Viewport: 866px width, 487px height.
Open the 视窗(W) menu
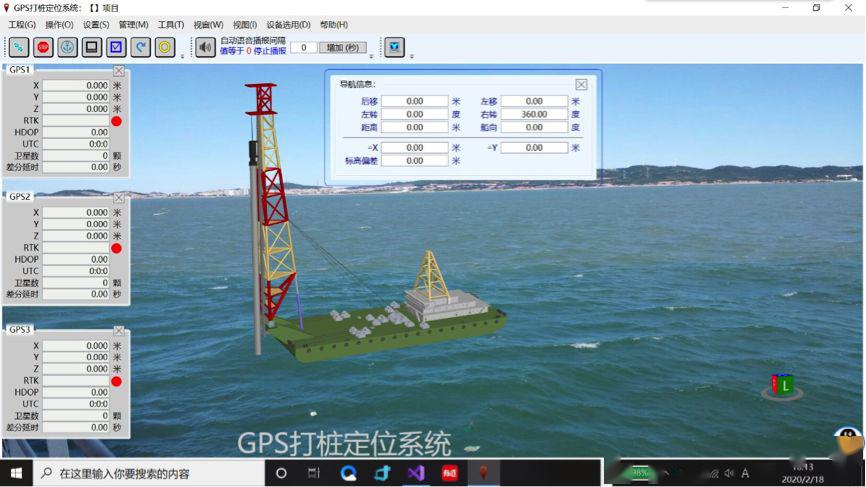(208, 25)
